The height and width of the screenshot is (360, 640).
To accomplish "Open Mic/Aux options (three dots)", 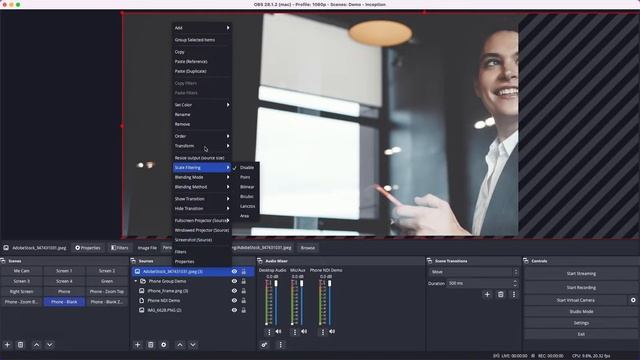I will 295,332.
